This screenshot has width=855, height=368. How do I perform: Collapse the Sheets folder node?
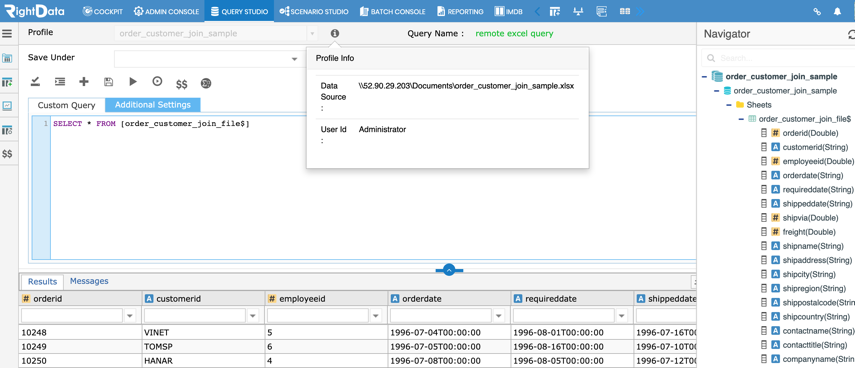coord(729,105)
